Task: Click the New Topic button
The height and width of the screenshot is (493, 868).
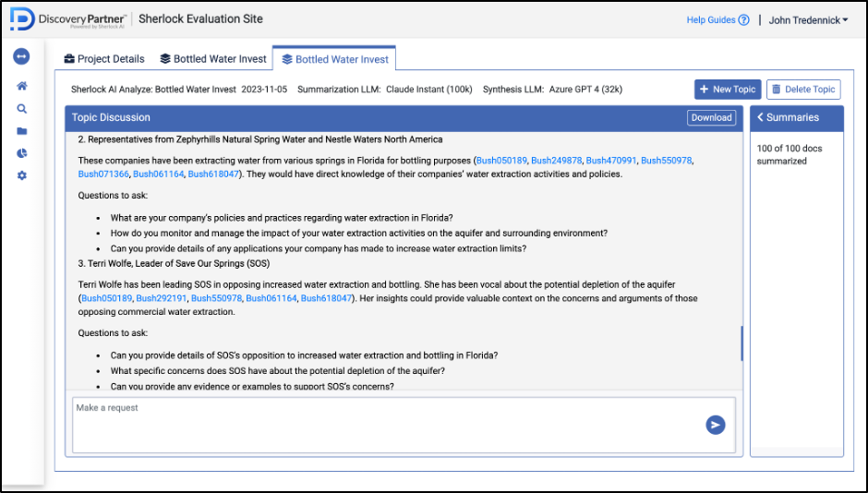Action: [x=728, y=89]
